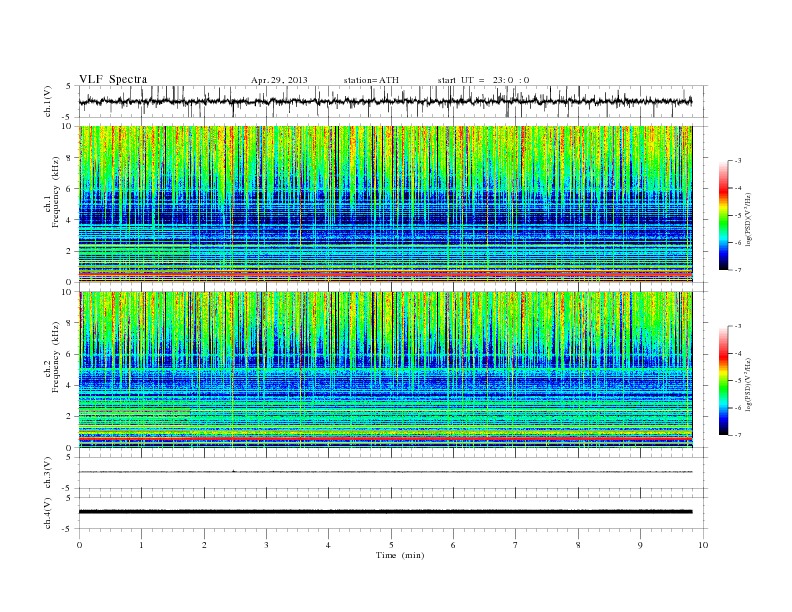Select the 'ch.4(V)' axis label
The image size is (792, 612).
click(48, 513)
